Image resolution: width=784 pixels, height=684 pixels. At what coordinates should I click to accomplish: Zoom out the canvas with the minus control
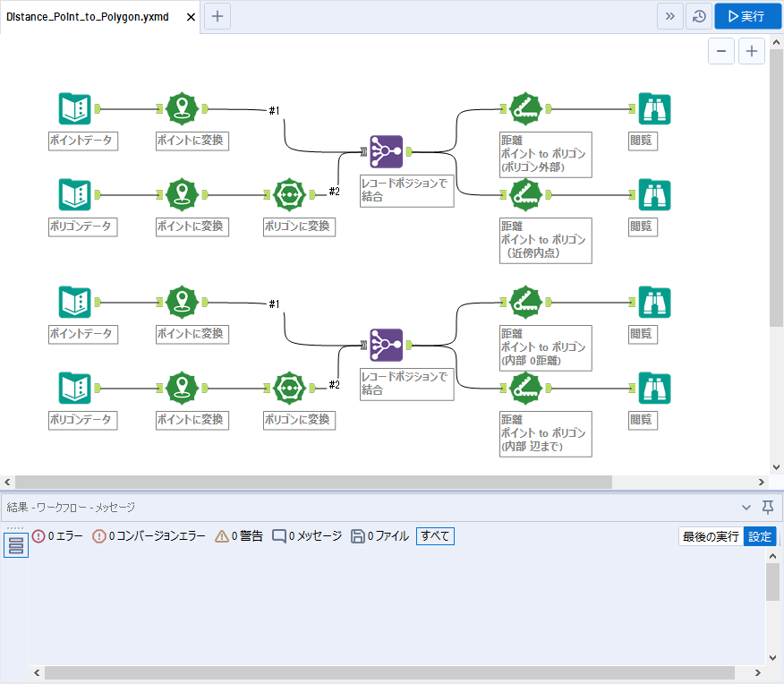coord(721,51)
